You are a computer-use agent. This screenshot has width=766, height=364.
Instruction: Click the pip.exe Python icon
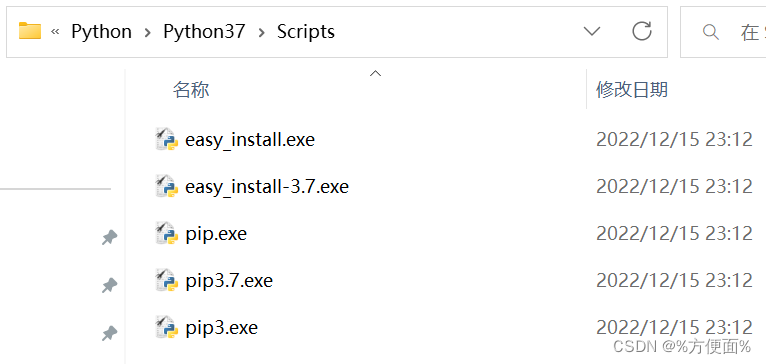tap(166, 233)
